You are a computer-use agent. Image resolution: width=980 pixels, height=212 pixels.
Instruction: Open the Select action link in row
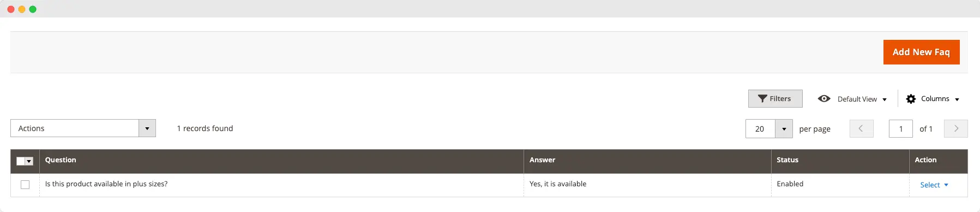934,185
